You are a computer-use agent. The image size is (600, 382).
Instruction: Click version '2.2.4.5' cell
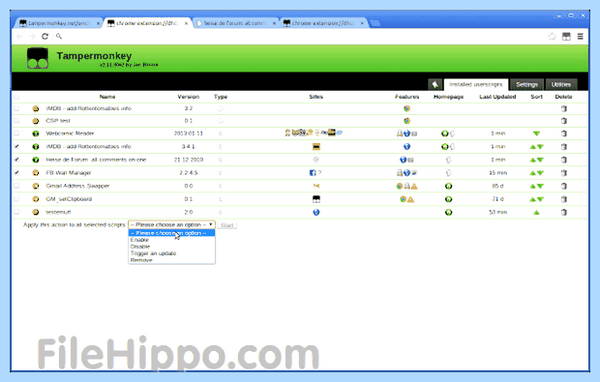point(188,173)
